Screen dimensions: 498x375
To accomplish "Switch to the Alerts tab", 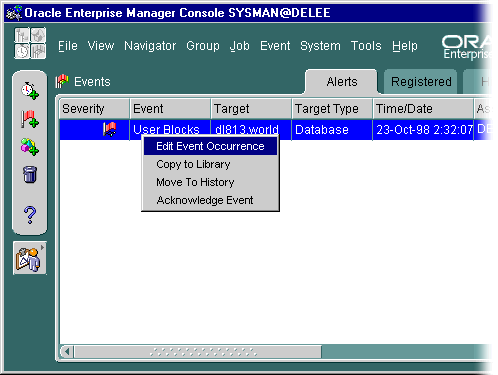I will pyautogui.click(x=342, y=82).
